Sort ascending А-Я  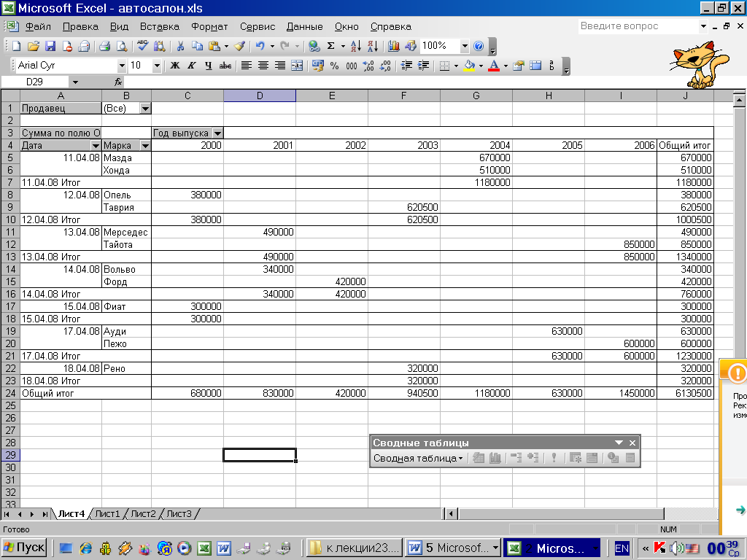click(356, 46)
